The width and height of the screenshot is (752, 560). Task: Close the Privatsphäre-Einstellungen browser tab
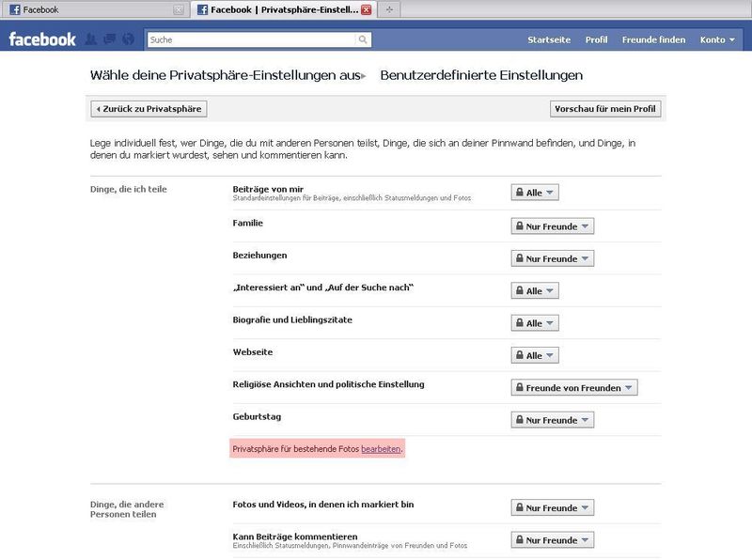click(367, 9)
